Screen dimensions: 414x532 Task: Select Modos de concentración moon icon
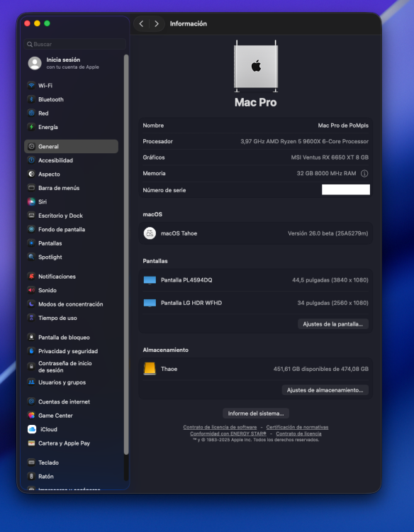pos(31,304)
